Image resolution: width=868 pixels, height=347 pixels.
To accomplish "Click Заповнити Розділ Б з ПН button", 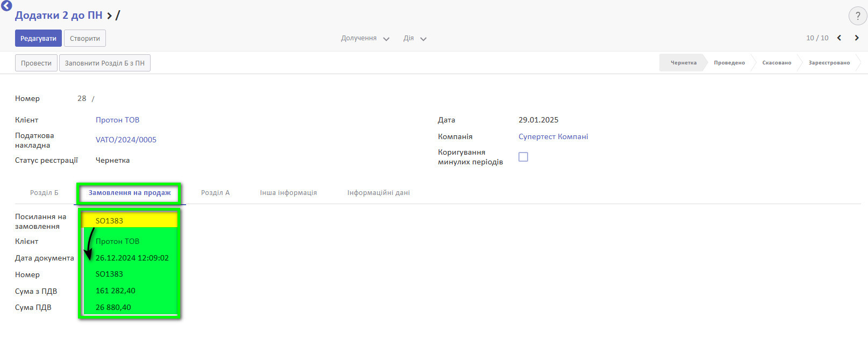I will click(105, 63).
